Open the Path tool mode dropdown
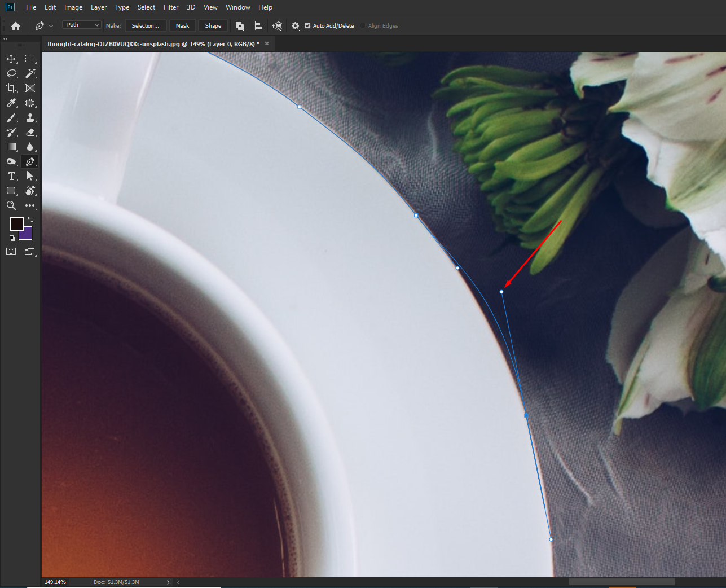This screenshot has height=588, width=726. pos(82,25)
